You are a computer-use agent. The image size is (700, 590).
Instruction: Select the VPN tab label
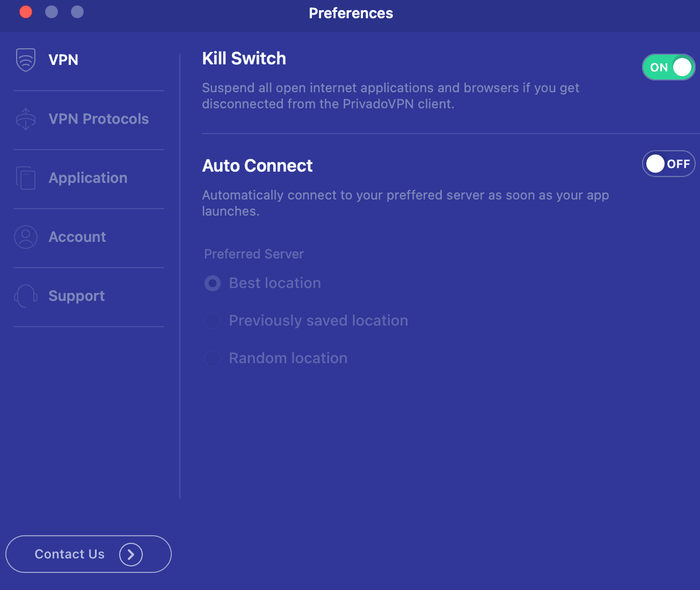click(x=63, y=60)
